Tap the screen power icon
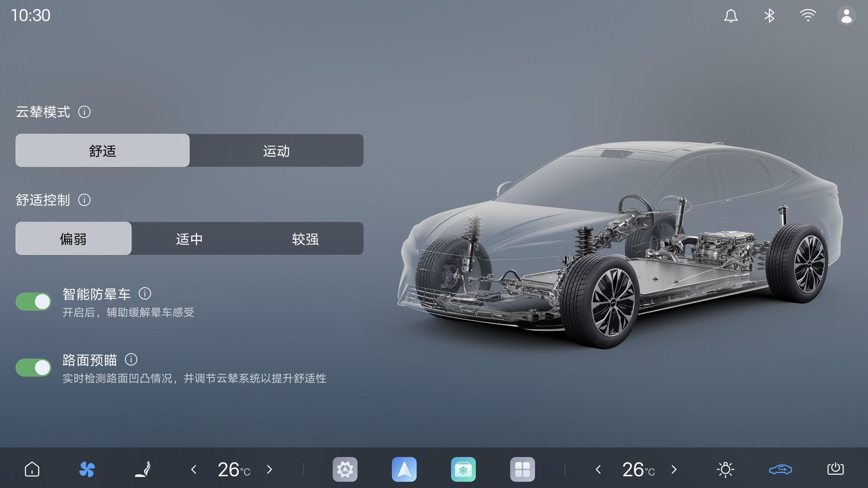 pyautogui.click(x=835, y=469)
